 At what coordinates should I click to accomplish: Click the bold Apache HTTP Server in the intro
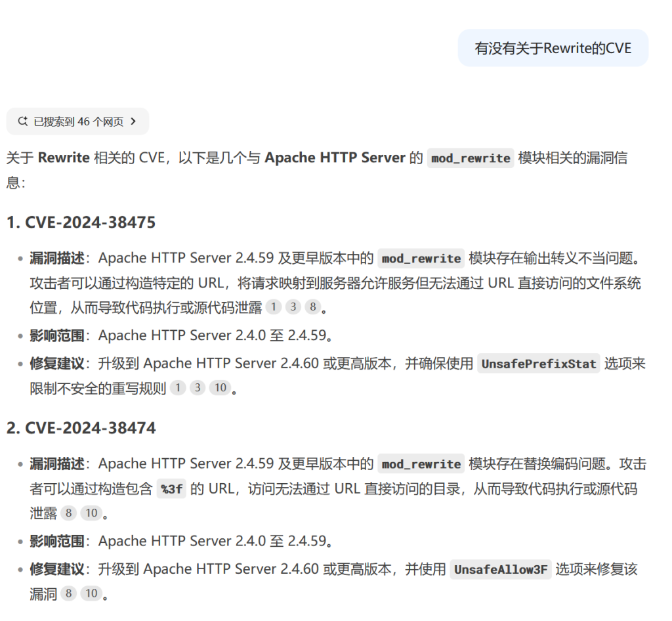pyautogui.click(x=335, y=158)
